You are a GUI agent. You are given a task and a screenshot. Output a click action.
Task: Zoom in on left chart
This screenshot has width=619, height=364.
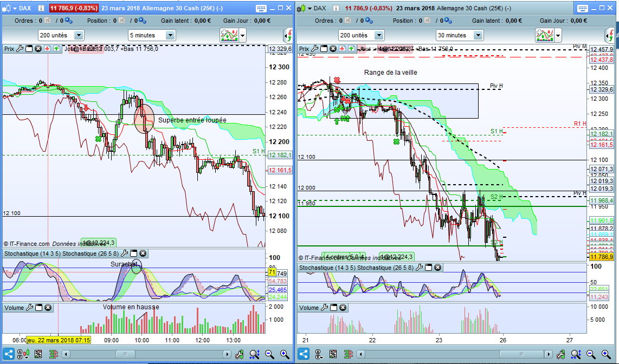284,354
